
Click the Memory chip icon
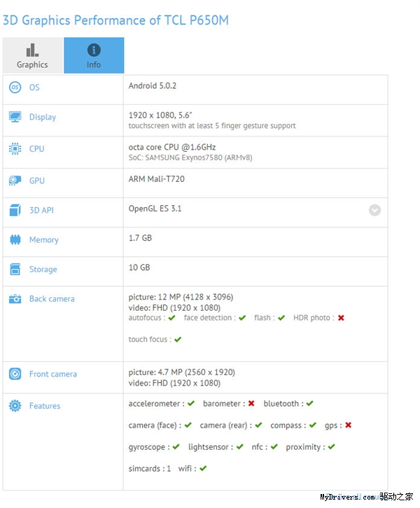15,239
